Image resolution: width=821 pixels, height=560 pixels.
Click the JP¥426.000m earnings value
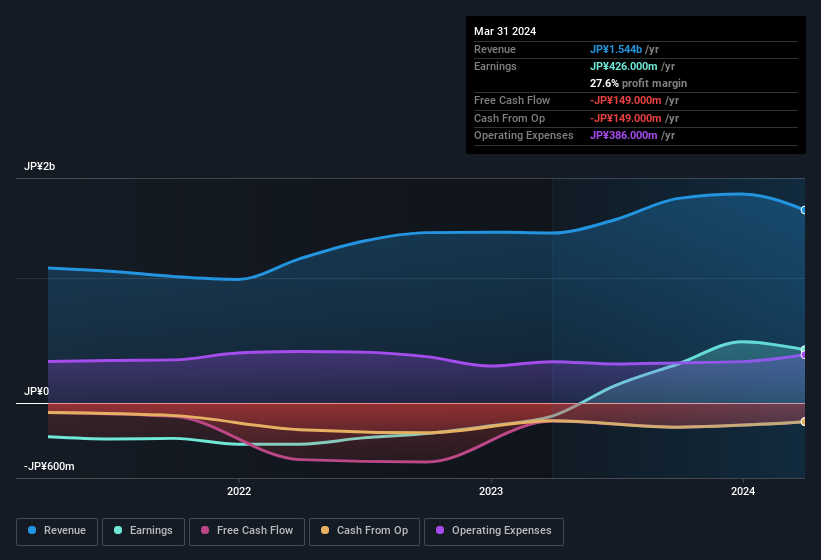624,66
